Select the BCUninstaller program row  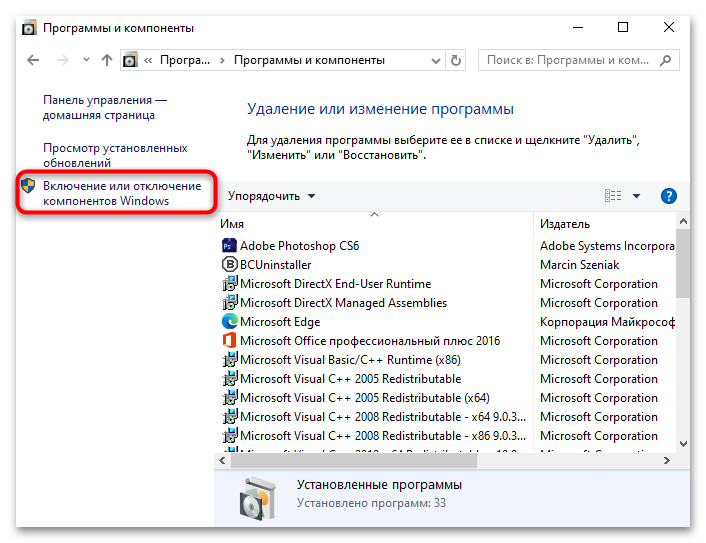(276, 265)
